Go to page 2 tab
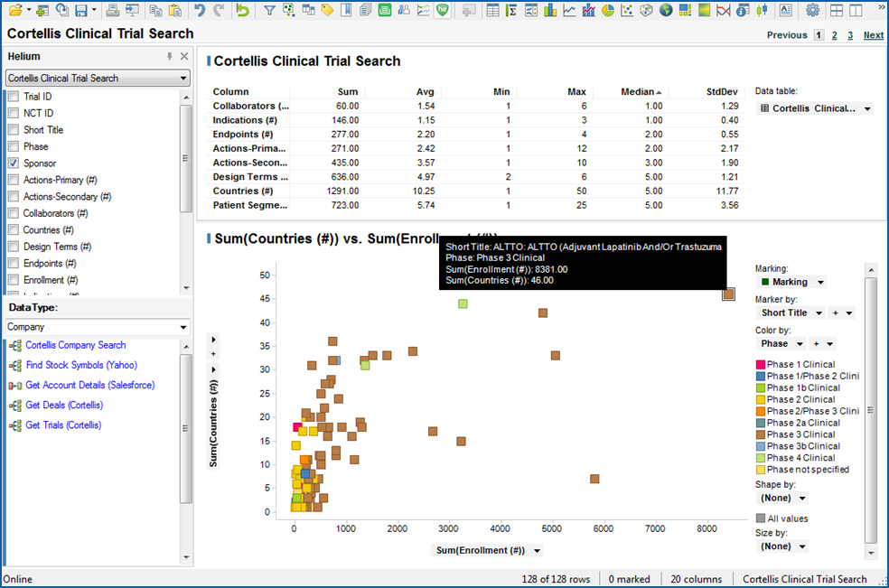The height and width of the screenshot is (588, 889). [835, 35]
